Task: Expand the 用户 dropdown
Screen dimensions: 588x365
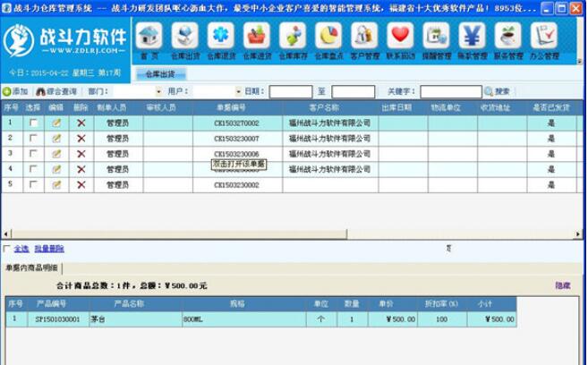Action: click(238, 91)
